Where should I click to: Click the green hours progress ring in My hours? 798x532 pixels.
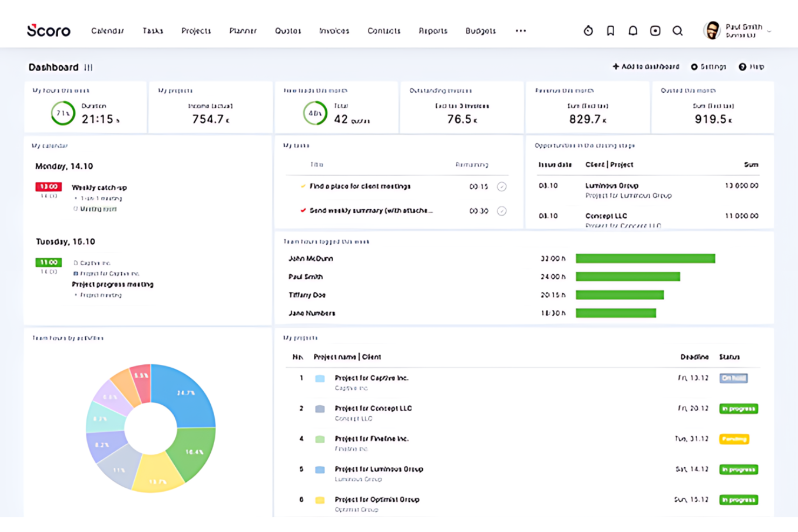click(x=63, y=113)
